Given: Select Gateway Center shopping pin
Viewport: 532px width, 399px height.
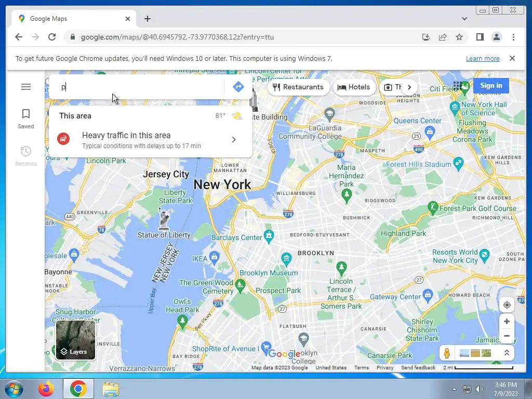Looking at the screenshot, I should pyautogui.click(x=428, y=296).
